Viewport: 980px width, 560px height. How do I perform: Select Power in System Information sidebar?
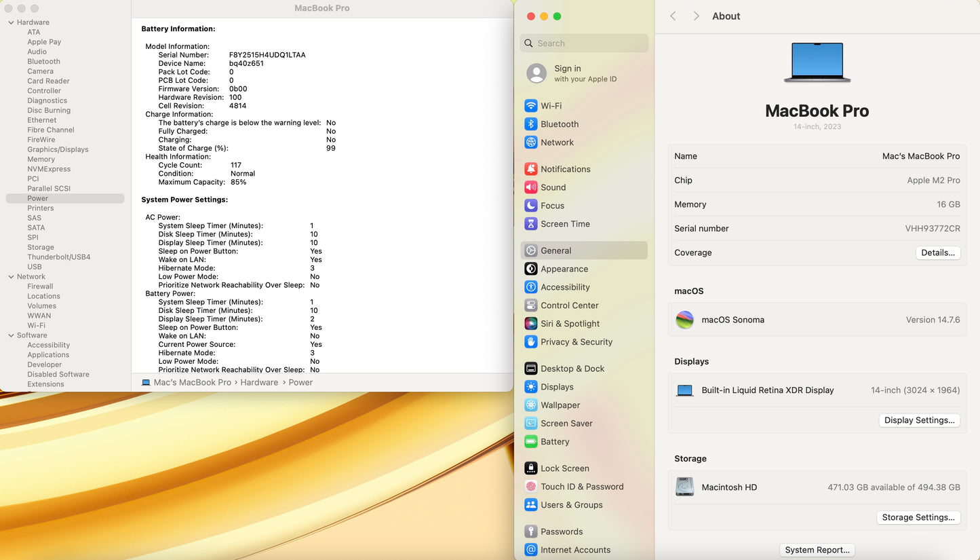pos(65,198)
